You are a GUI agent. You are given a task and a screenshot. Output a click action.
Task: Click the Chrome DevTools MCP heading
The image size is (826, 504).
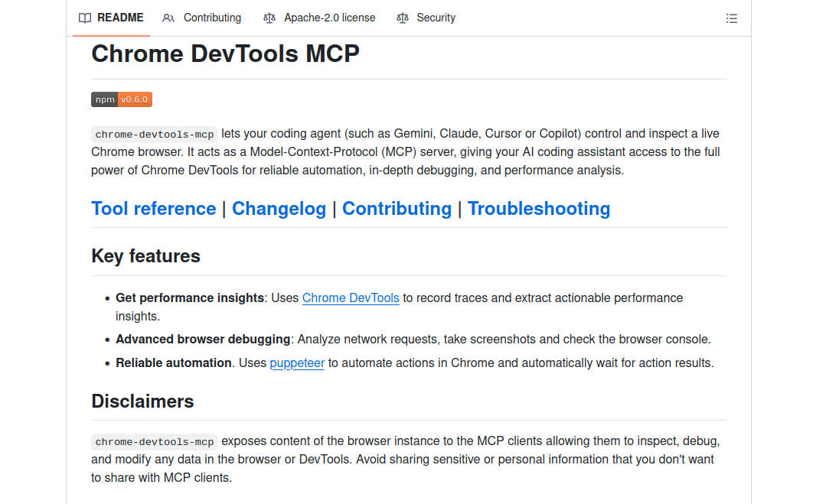click(225, 54)
